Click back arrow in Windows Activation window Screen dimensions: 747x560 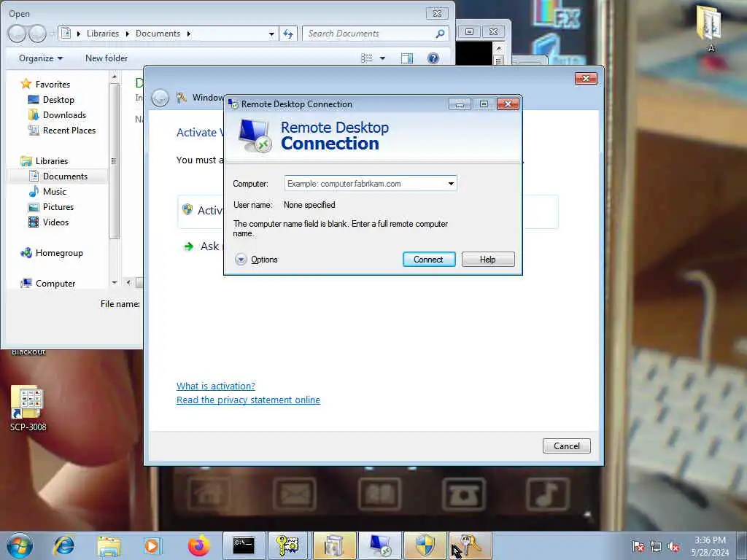(x=160, y=98)
